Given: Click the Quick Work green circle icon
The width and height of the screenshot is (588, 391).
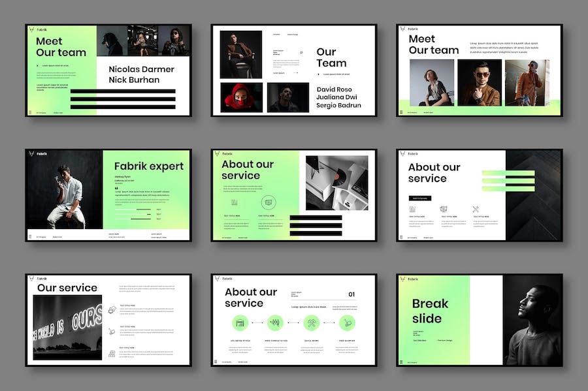Looking at the screenshot, I should pyautogui.click(x=311, y=322).
